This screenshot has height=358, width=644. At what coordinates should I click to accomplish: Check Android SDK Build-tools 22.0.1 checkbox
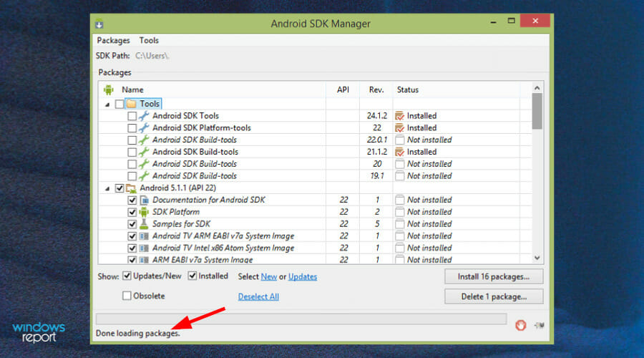click(x=132, y=140)
